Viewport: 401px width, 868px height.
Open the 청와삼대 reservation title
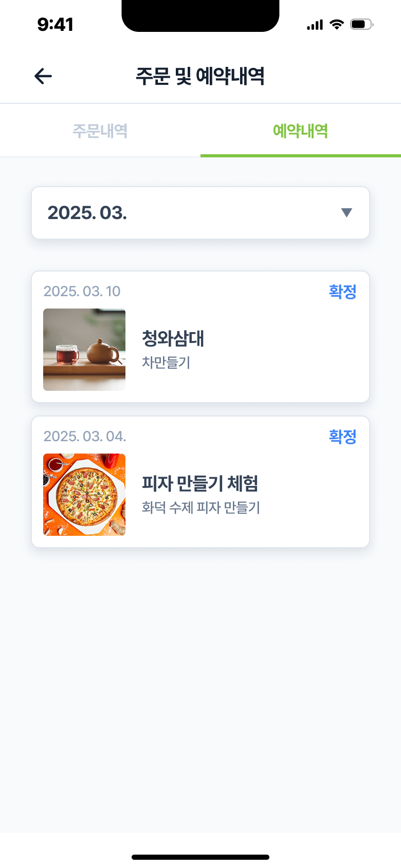point(173,338)
